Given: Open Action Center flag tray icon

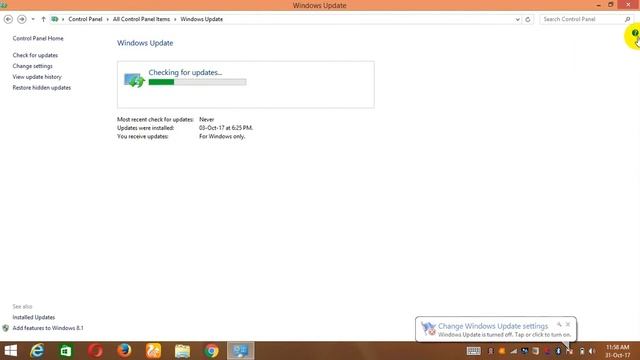Looking at the screenshot, I should pos(569,351).
